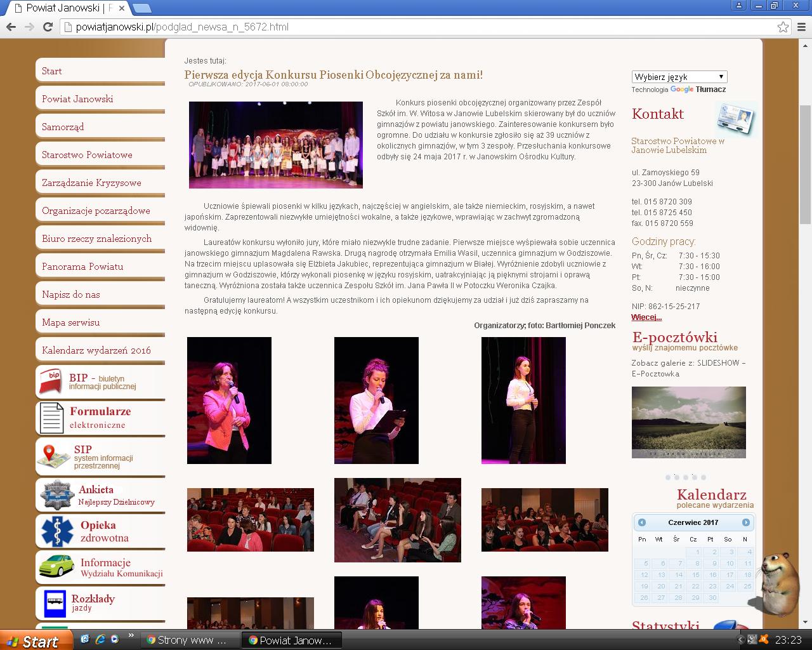Open the group stage photo thumbnail
The image size is (812, 650).
[x=276, y=145]
